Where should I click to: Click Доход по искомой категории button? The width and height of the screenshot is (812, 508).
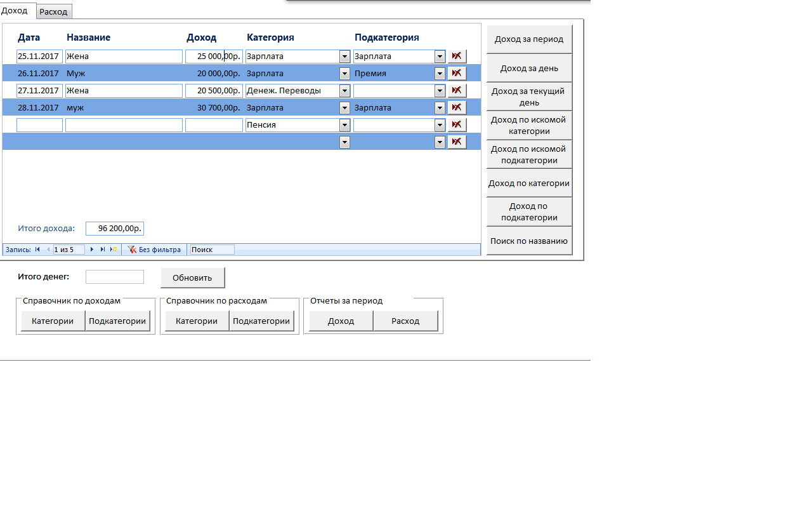(529, 125)
